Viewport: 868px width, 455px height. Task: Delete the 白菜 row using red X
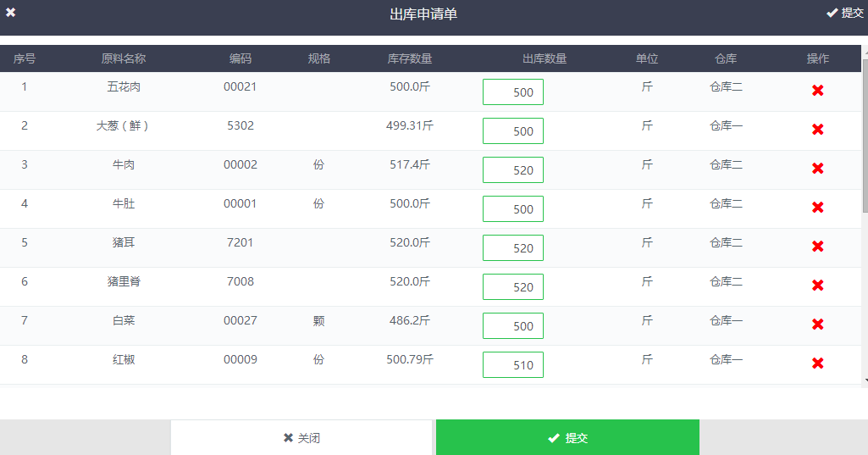click(817, 325)
